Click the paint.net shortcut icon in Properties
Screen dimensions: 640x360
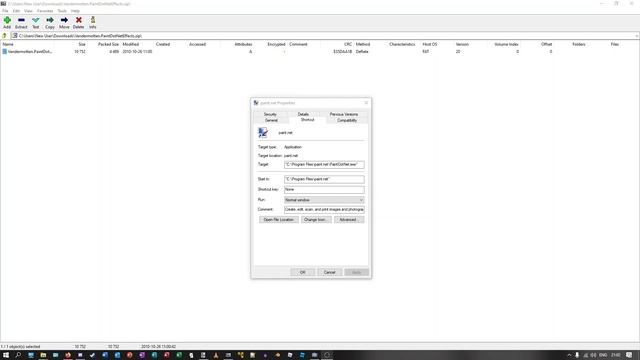pyautogui.click(x=263, y=132)
